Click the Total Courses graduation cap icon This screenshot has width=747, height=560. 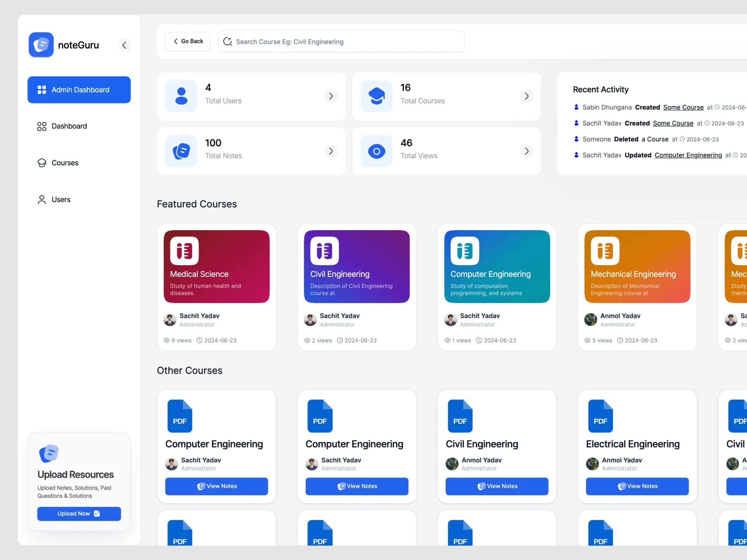coord(376,96)
